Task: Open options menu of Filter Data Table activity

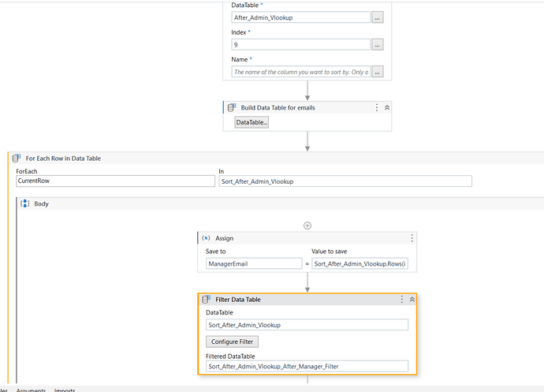Action: pos(402,299)
